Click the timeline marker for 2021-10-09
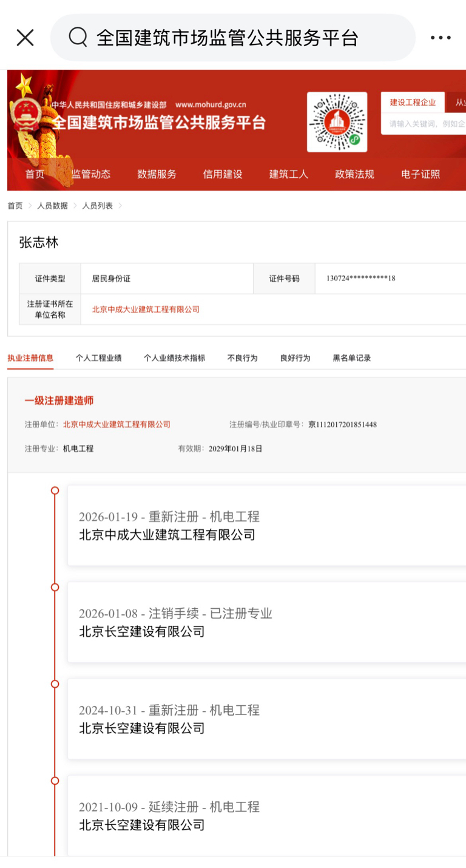Viewport: 466px width, 868px height. pos(55,781)
